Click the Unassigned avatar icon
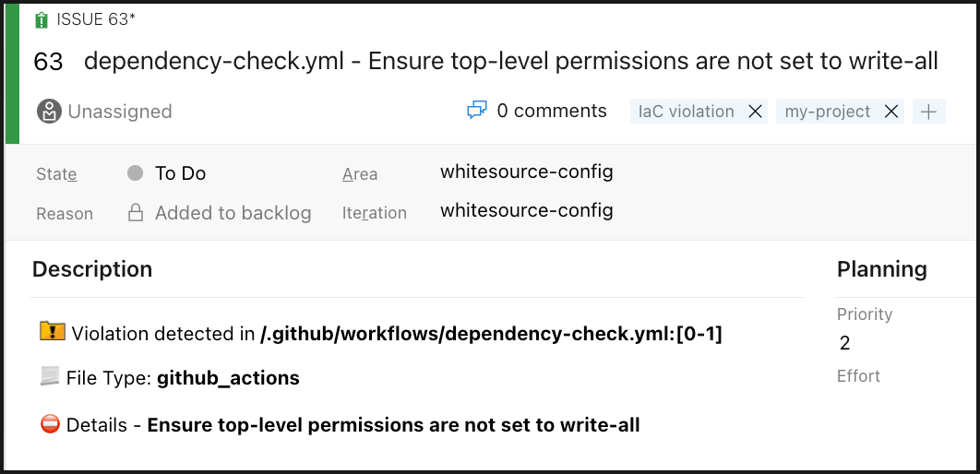Image resolution: width=980 pixels, height=474 pixels. [x=49, y=112]
